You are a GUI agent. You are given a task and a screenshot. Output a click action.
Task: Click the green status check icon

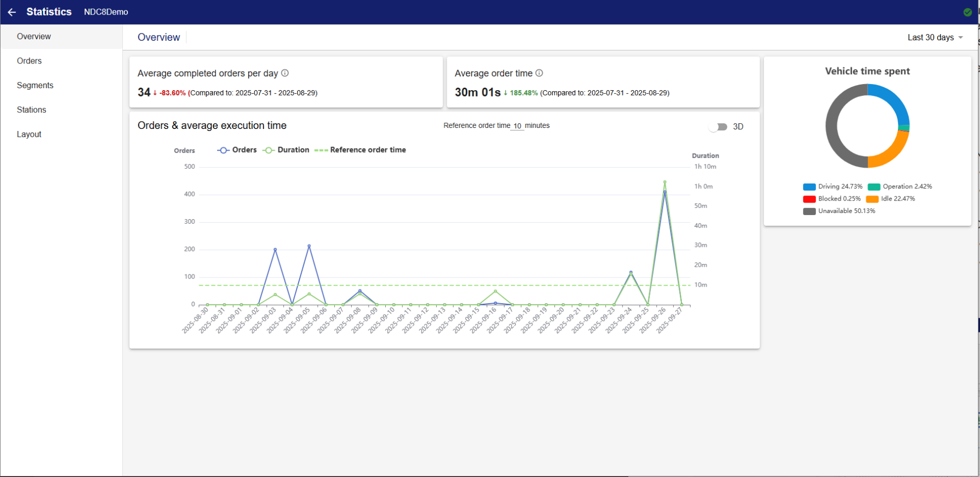click(968, 12)
